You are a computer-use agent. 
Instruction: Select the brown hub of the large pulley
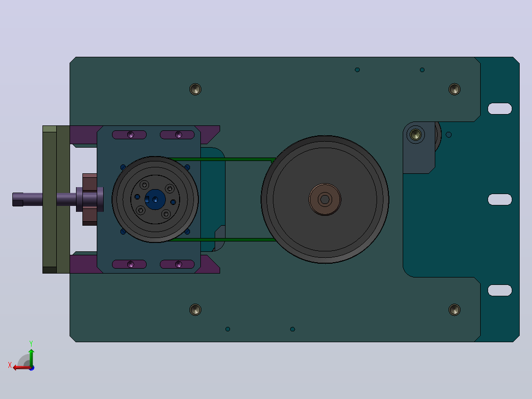[325, 199]
